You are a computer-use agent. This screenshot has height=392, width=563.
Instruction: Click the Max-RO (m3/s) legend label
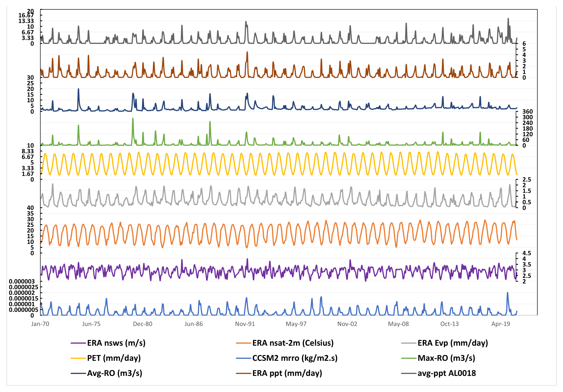pyautogui.click(x=446, y=358)
